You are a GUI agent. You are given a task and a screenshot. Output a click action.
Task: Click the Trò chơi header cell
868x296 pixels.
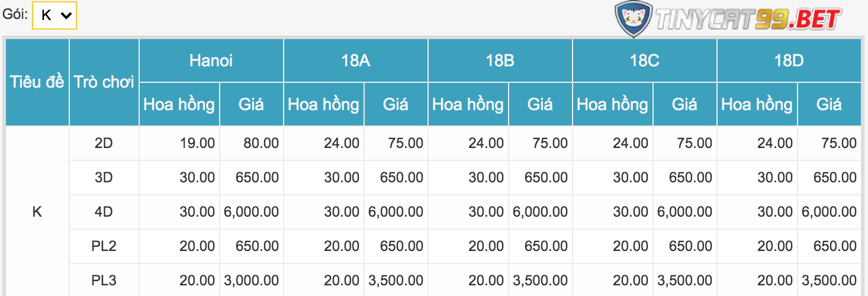coord(104,82)
